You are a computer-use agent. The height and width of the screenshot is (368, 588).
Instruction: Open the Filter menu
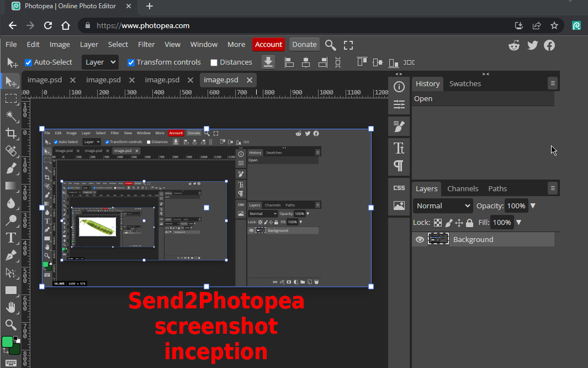click(x=146, y=44)
